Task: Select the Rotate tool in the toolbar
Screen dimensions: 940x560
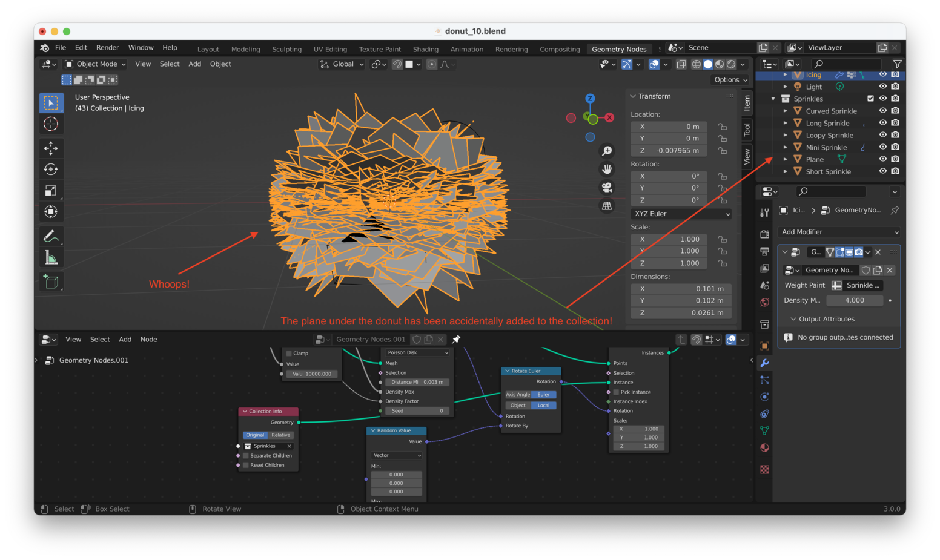Action: [51, 170]
